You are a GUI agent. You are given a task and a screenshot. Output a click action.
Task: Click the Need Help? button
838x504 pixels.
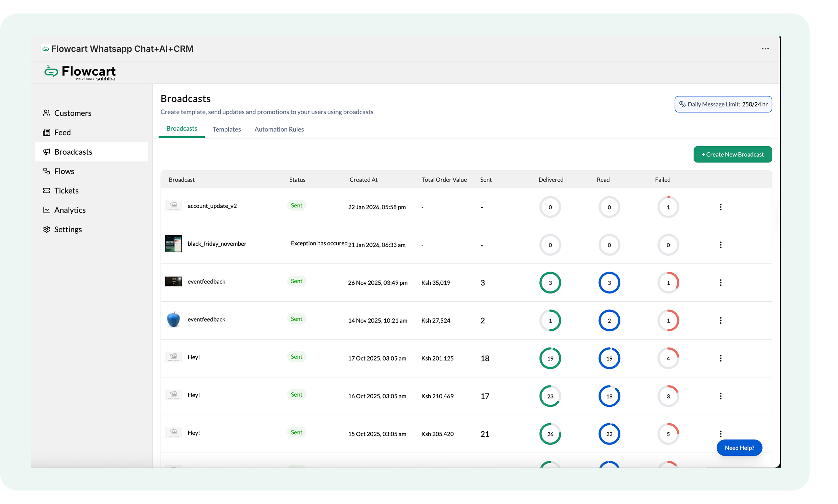tap(739, 448)
